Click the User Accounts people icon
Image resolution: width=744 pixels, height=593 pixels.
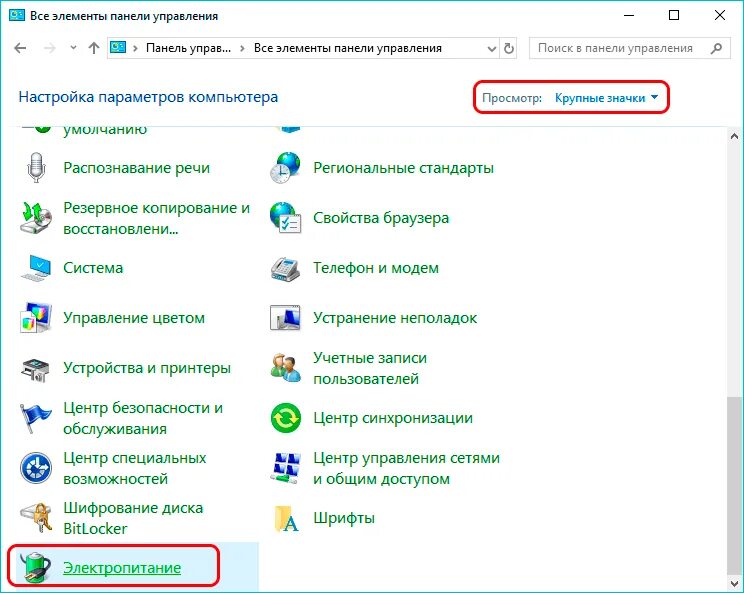[x=285, y=368]
